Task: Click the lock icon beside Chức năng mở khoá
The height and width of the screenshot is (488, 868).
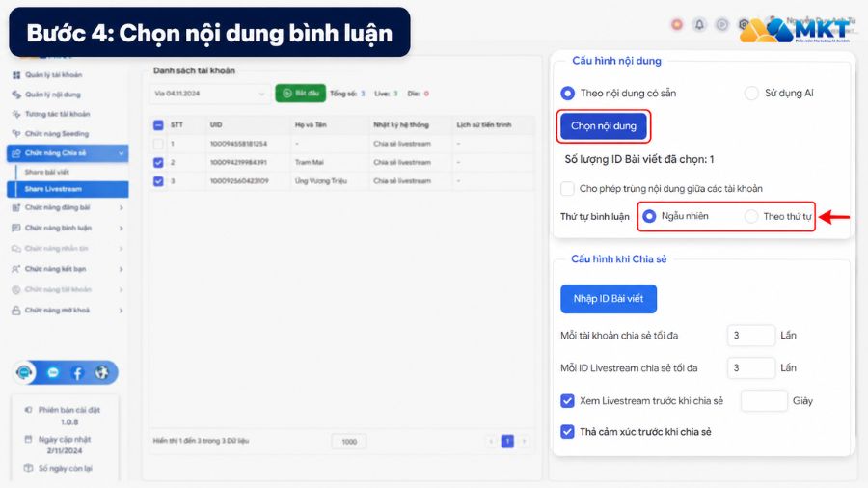Action: 16,311
